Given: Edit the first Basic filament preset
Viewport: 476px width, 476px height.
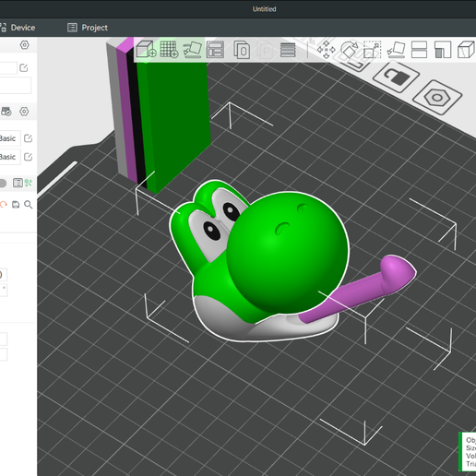Looking at the screenshot, I should pos(29,138).
